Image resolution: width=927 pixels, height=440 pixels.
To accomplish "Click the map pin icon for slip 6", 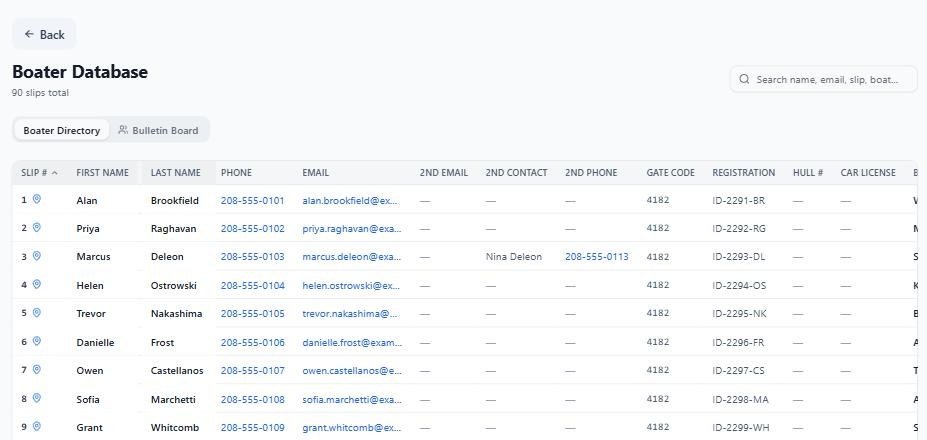I will coord(36,341).
